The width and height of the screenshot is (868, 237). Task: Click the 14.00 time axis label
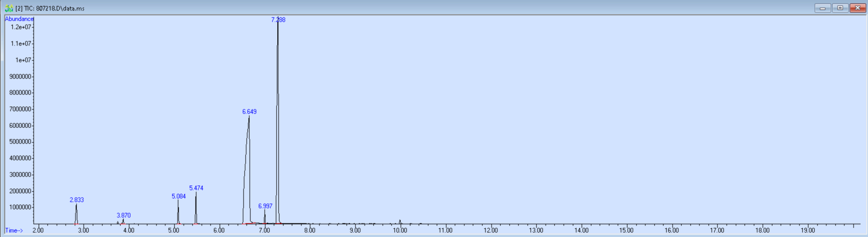click(x=582, y=230)
